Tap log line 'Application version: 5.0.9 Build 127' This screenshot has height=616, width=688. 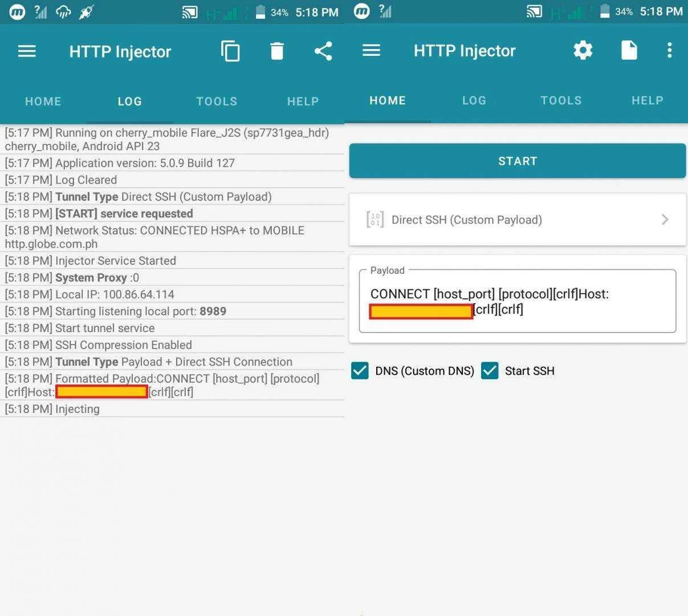172,163
